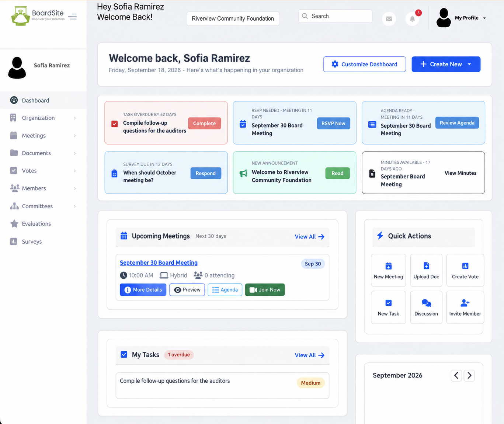Click View All in Upcoming Meetings
Screen dimensions: 504x424
tap(310, 237)
